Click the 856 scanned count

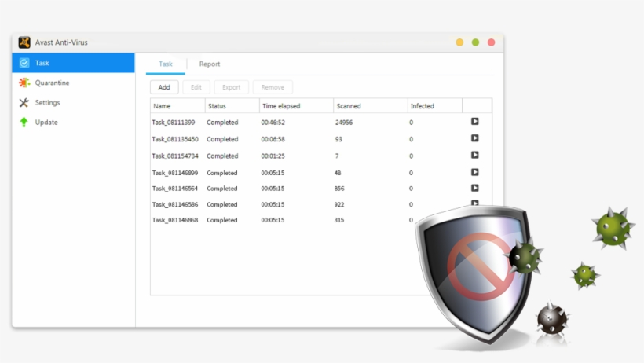[339, 189]
